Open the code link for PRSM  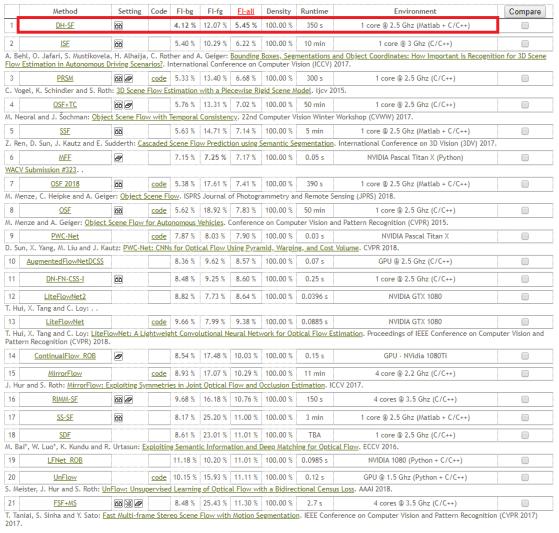click(159, 78)
